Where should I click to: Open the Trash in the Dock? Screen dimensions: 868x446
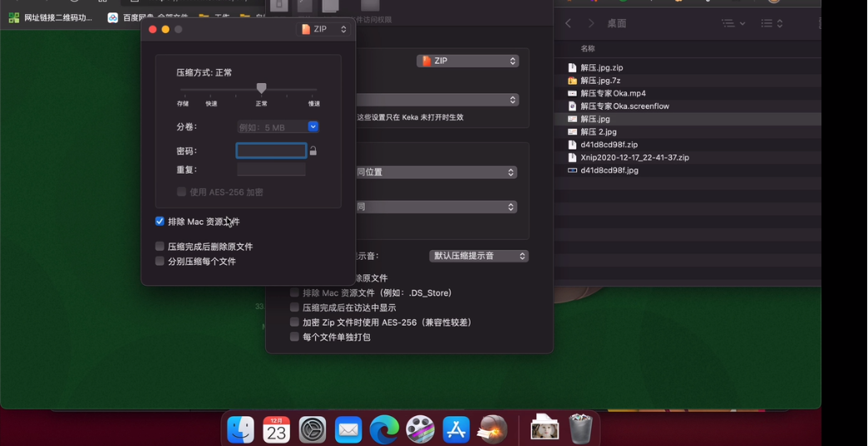[580, 429]
